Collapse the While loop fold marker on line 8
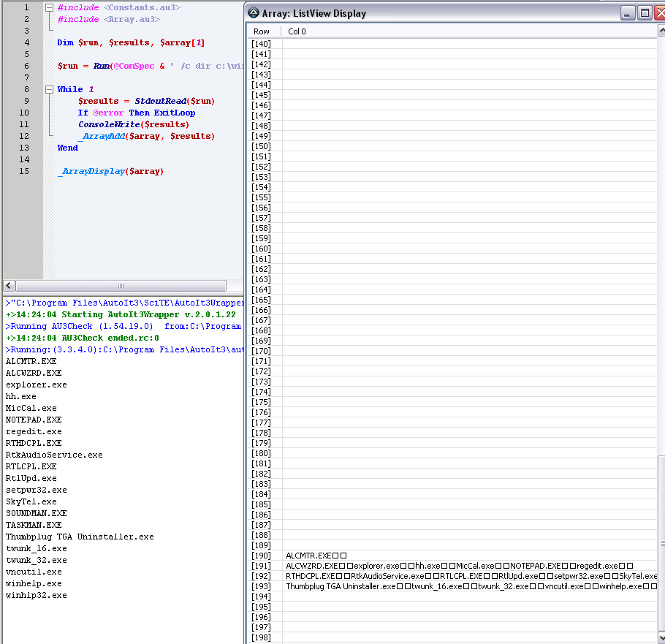Screen dimensions: 665x644 coord(49,89)
